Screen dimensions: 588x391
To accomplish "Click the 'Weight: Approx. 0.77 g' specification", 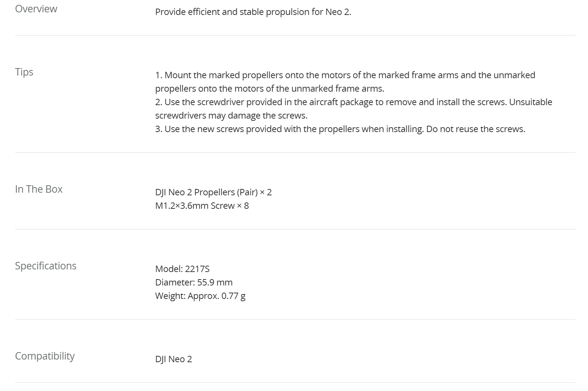I will (x=200, y=296).
